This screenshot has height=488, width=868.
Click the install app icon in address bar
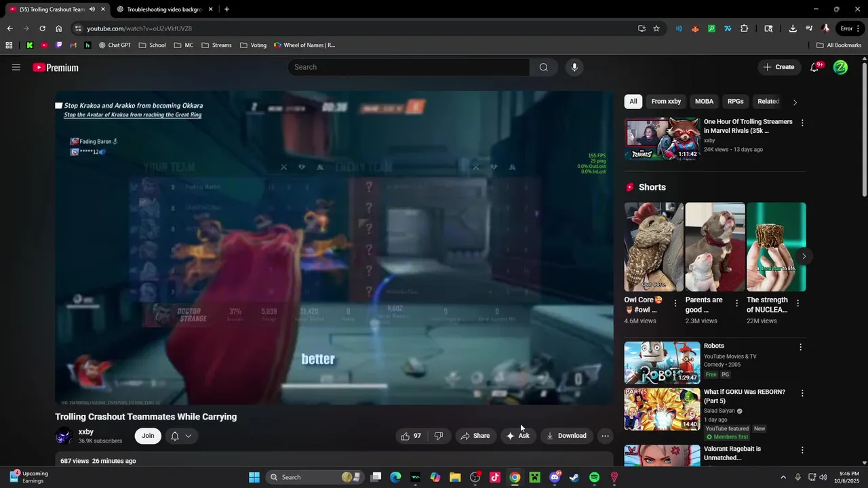tap(642, 28)
